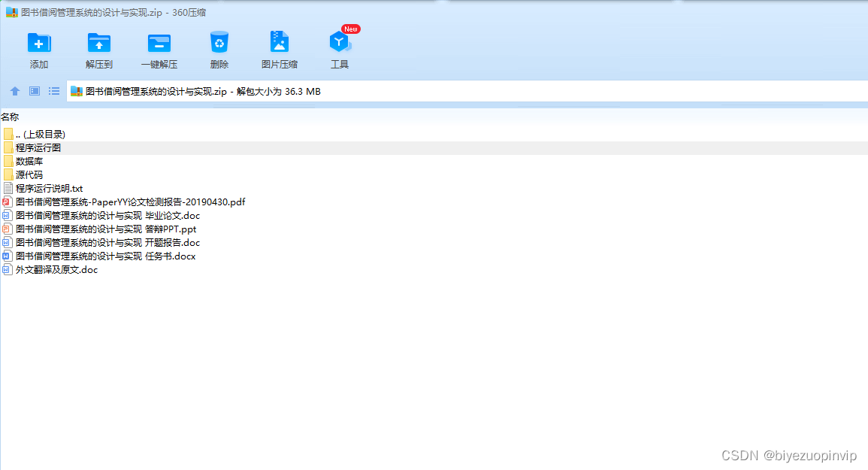Click the 一键解压 one-click extract icon
Image resolution: width=868 pixels, height=470 pixels.
pos(159,43)
